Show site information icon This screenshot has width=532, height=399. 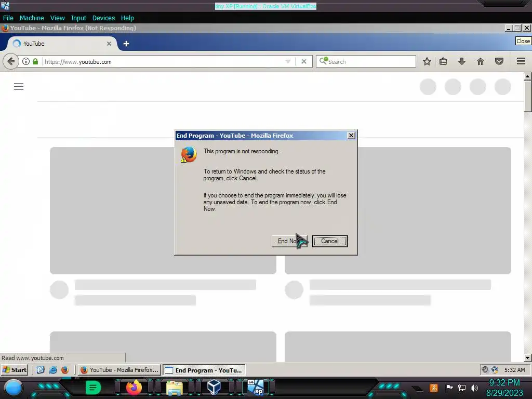(26, 61)
